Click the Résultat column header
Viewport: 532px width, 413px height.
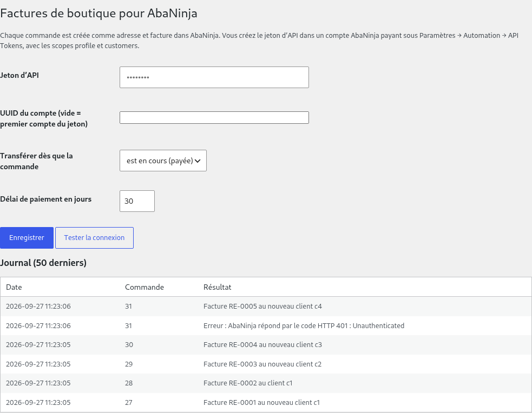coord(218,287)
